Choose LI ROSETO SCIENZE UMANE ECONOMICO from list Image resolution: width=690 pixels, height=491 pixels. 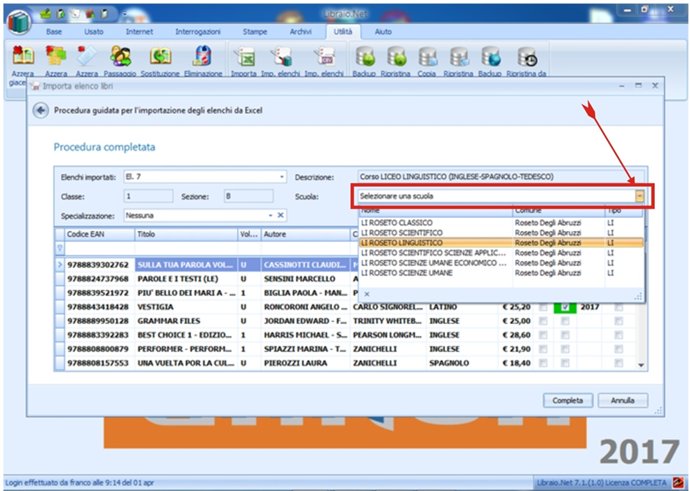point(501,263)
